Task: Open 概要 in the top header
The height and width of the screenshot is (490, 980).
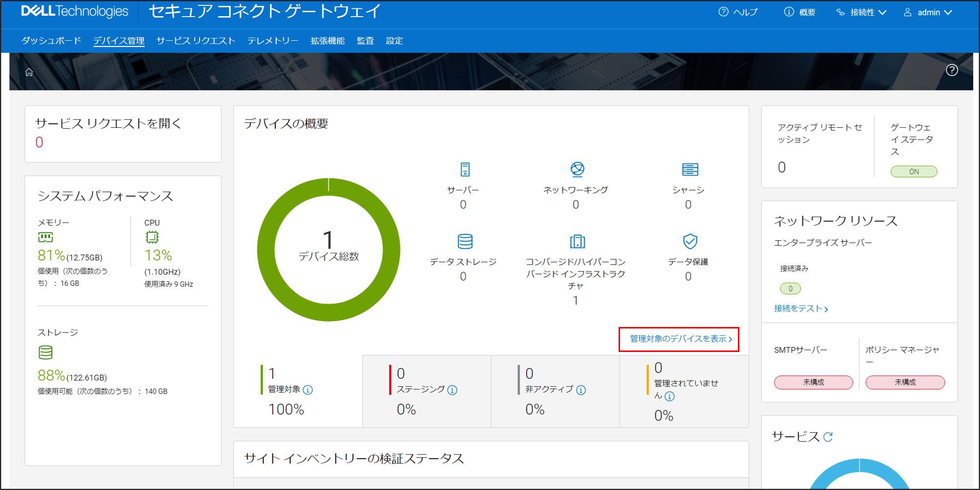Action: (800, 12)
